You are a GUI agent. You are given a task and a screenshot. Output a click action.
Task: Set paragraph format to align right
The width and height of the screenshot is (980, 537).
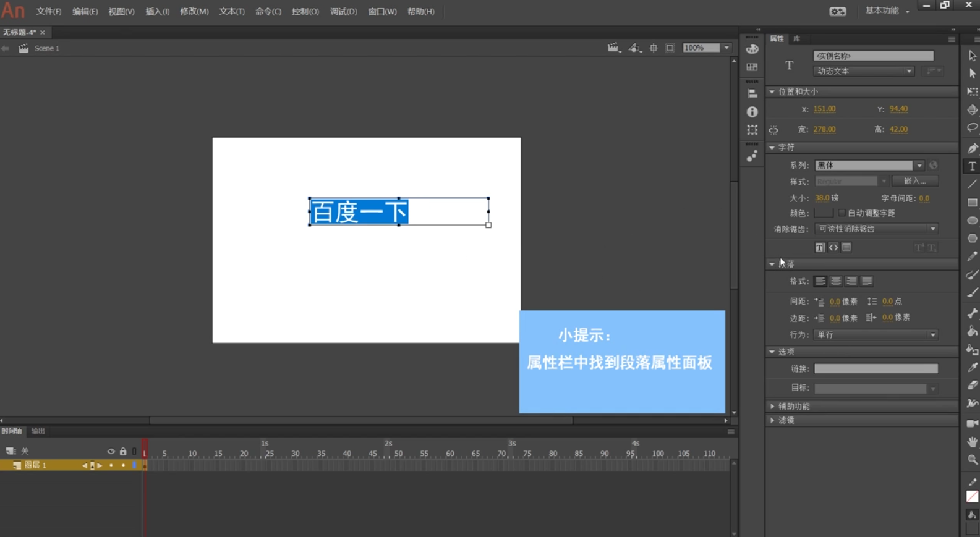point(851,281)
